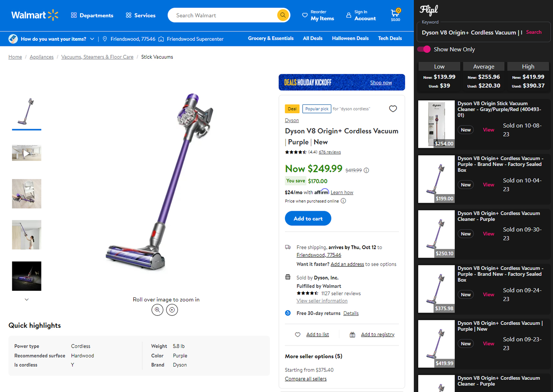This screenshot has height=392, width=553.
Task: Click the zoom-in magnifier icon under image
Action: click(157, 310)
